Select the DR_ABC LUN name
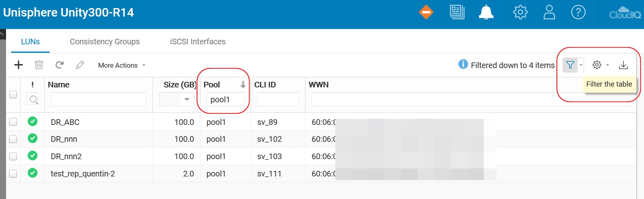 coord(65,122)
